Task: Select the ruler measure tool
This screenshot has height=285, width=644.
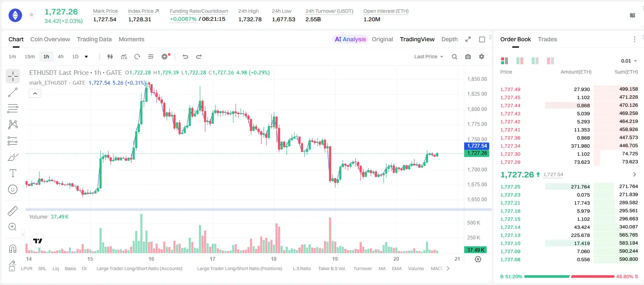Action: [x=13, y=211]
